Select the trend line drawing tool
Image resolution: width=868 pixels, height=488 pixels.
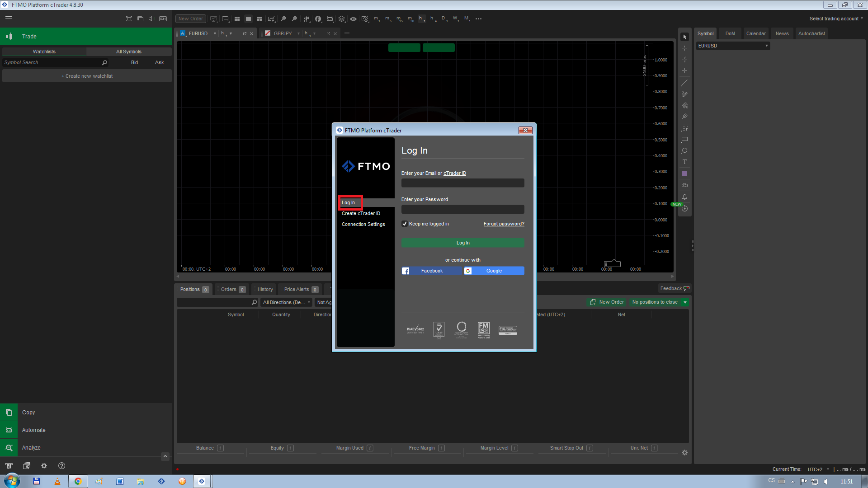click(684, 83)
